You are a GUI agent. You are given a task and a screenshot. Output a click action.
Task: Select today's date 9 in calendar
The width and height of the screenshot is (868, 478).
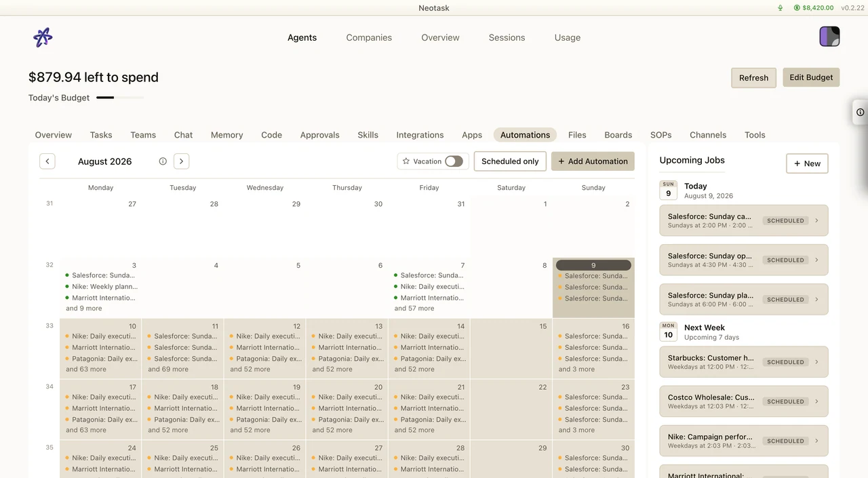[593, 266]
